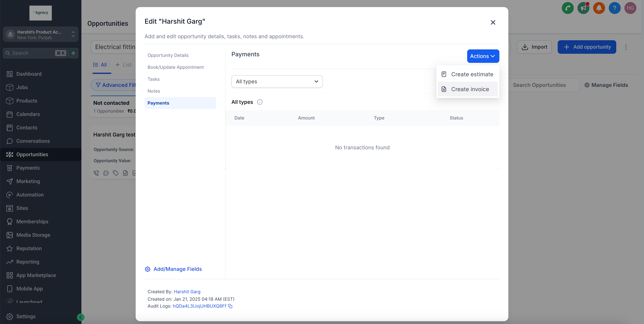Close the Edit opportunity dialog
This screenshot has height=324, width=644.
(x=493, y=23)
